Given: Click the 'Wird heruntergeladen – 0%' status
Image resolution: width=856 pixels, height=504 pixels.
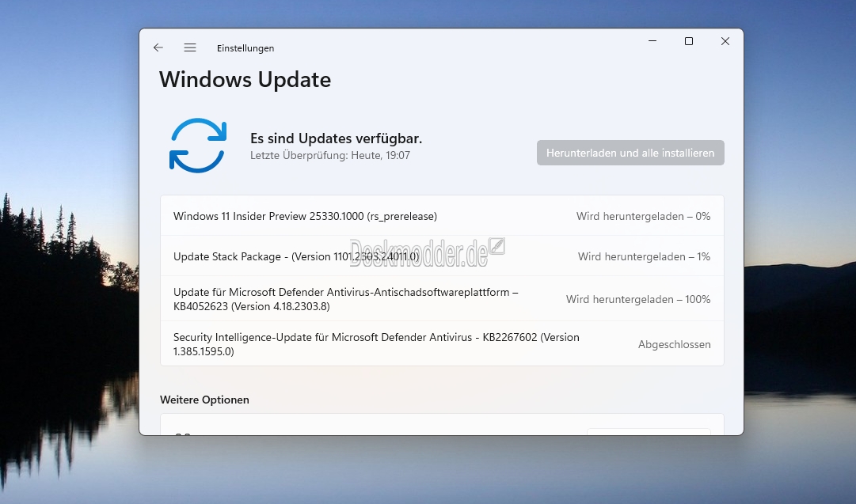Looking at the screenshot, I should 643,217.
